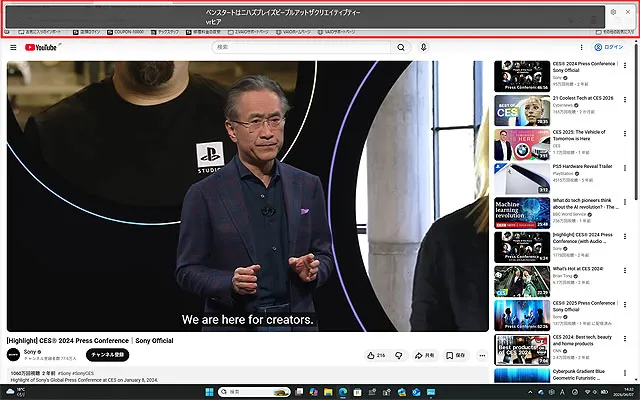Subscribe to Sony with チャンネル登録 button
640x400 pixels.
click(x=108, y=354)
